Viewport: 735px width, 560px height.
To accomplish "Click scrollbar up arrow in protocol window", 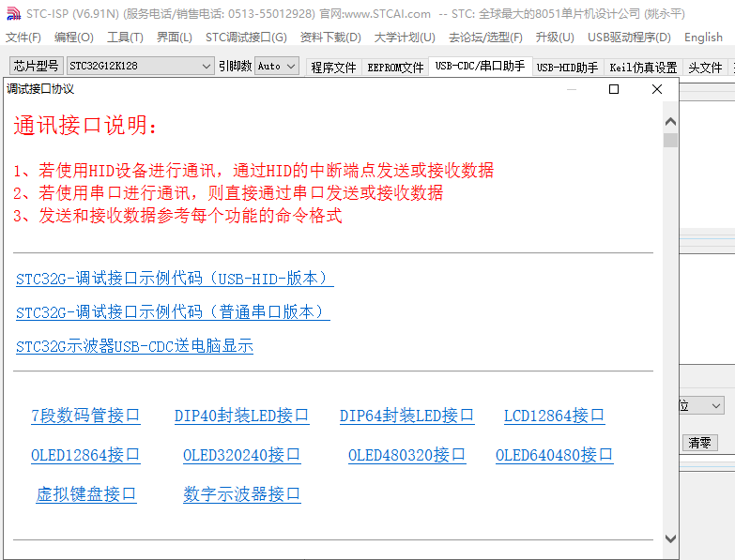I will 670,122.
